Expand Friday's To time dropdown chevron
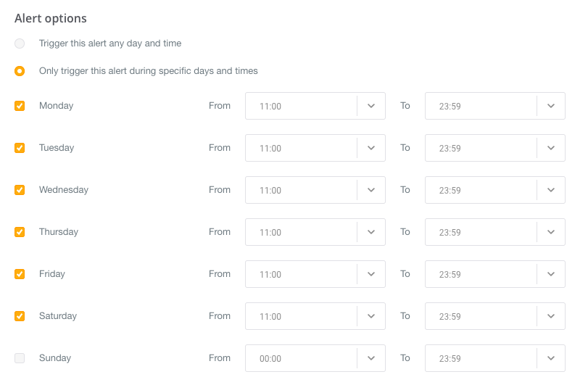The image size is (588, 385). click(x=551, y=274)
